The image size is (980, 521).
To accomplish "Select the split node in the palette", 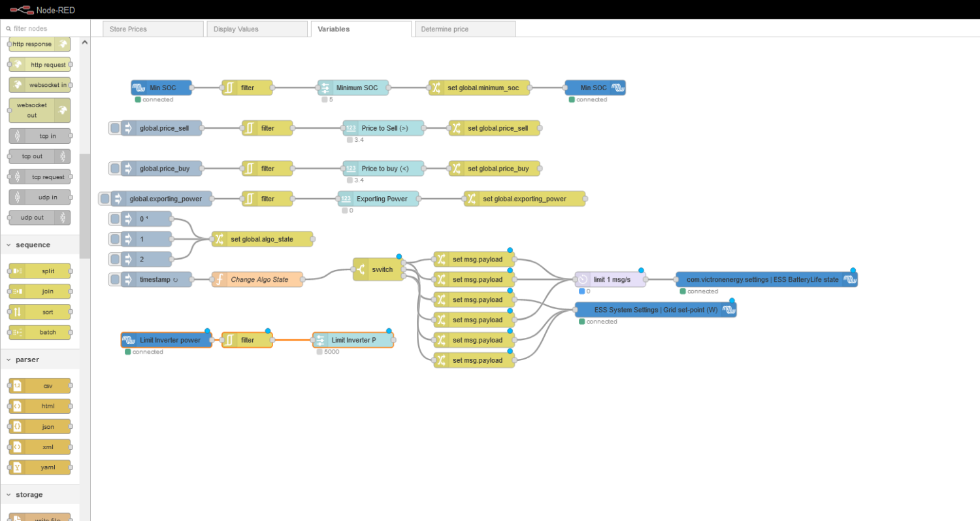I will (39, 271).
